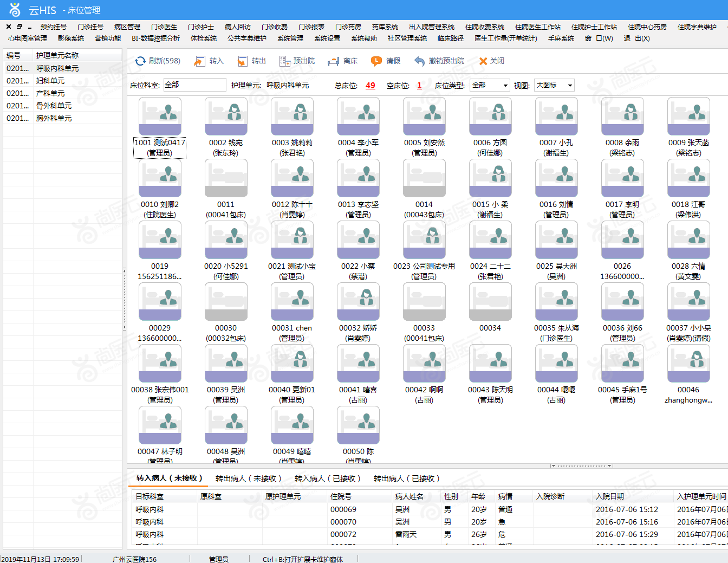728x563 pixels.
Task: Open the 视图 大图标 dropdown
Action: (554, 85)
